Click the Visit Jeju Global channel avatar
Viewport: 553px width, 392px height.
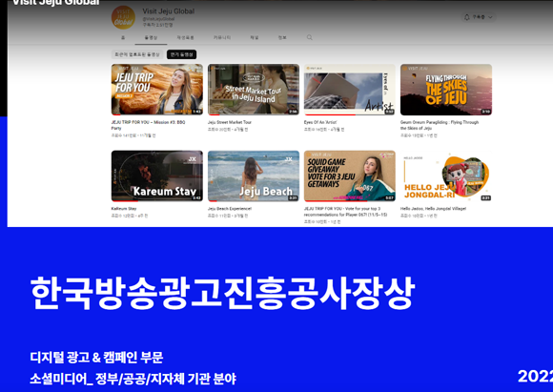[123, 17]
